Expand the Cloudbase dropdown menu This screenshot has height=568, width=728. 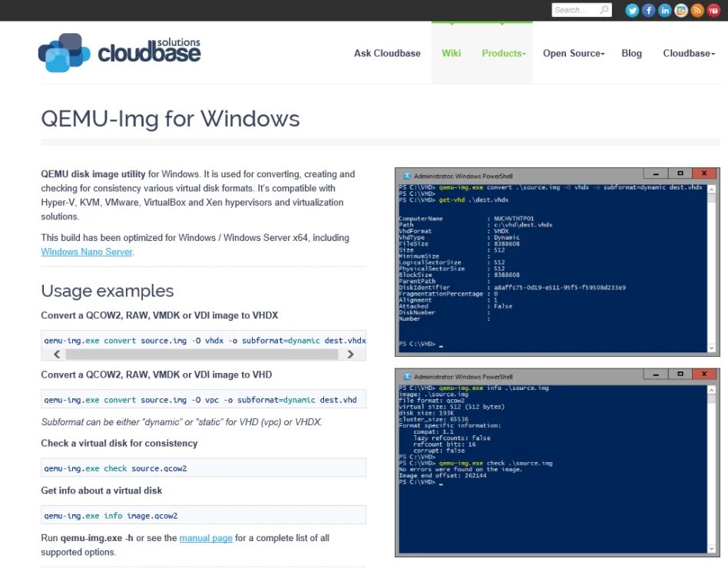tap(689, 54)
